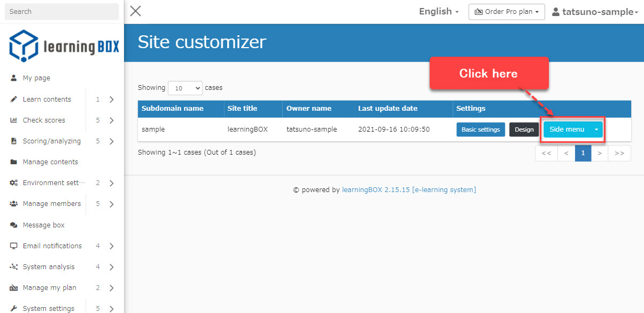Image resolution: width=644 pixels, height=313 pixels.
Task: Click the Basic settings button
Action: 480,129
